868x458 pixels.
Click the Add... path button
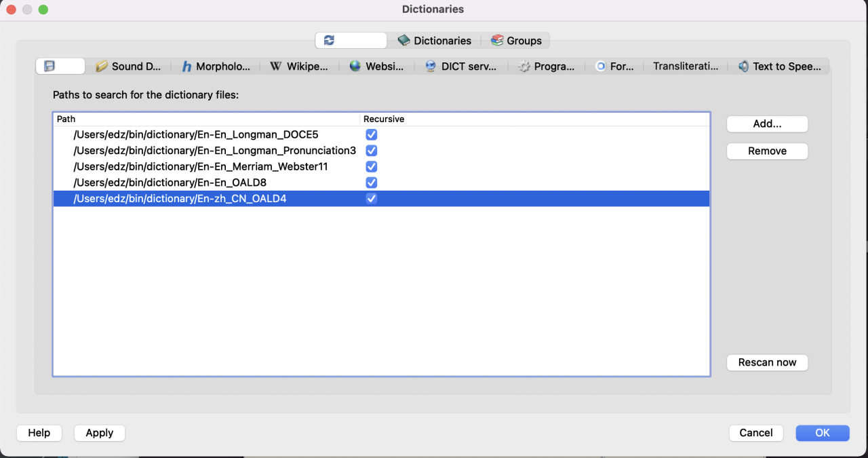767,124
